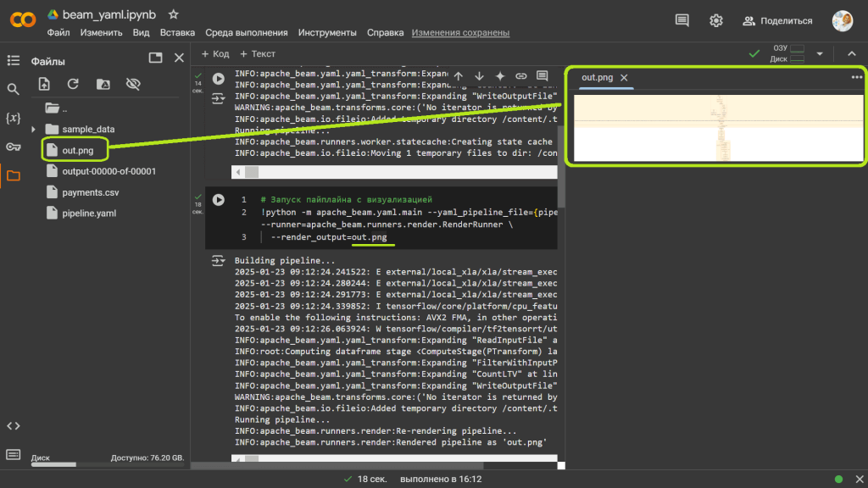Run the RenderRunner pipeline cell
868x488 pixels.
(219, 200)
